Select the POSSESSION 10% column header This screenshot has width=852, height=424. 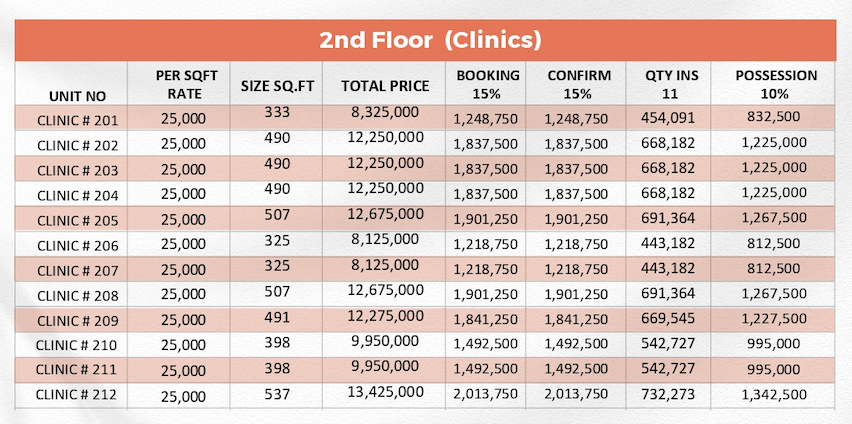pos(775,84)
